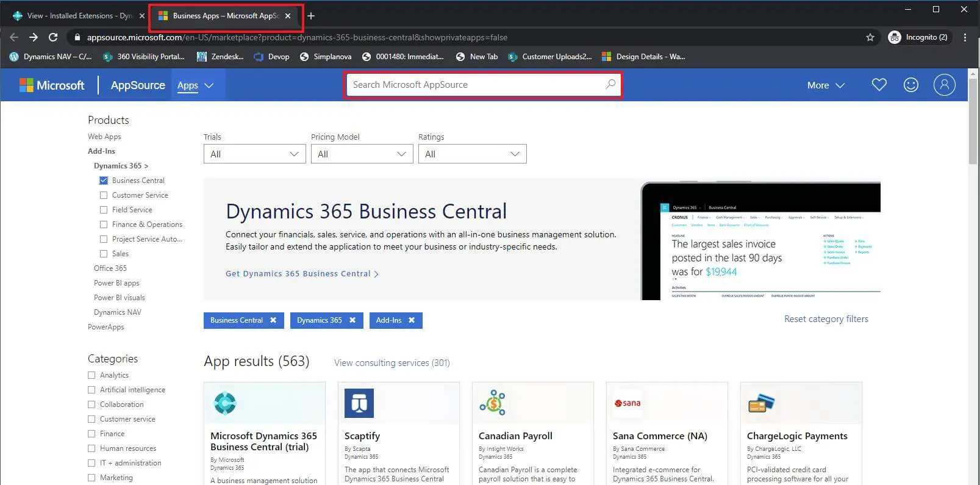Click the search magnifier icon
The image size is (980, 485).
click(610, 84)
